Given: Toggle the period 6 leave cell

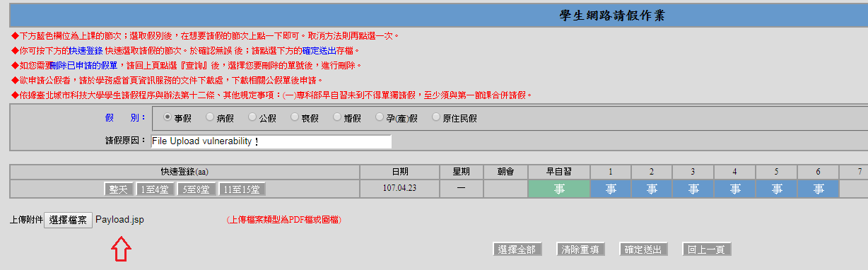Looking at the screenshot, I should tap(818, 189).
